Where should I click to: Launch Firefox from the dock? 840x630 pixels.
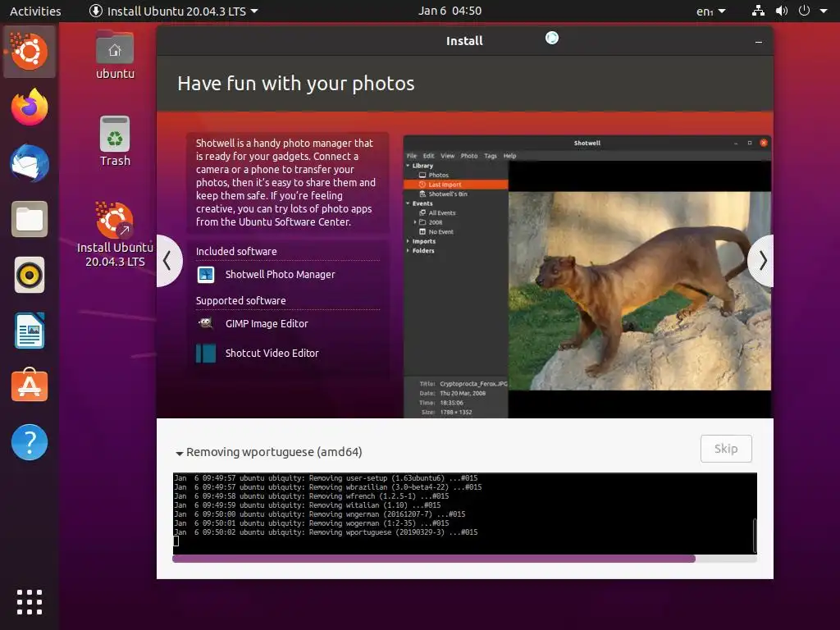point(30,107)
